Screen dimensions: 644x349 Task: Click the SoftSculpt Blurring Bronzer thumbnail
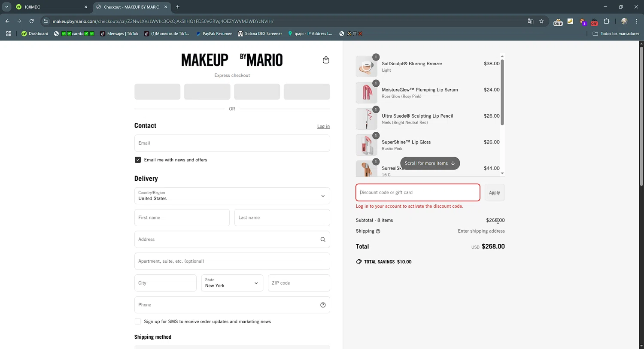(366, 67)
